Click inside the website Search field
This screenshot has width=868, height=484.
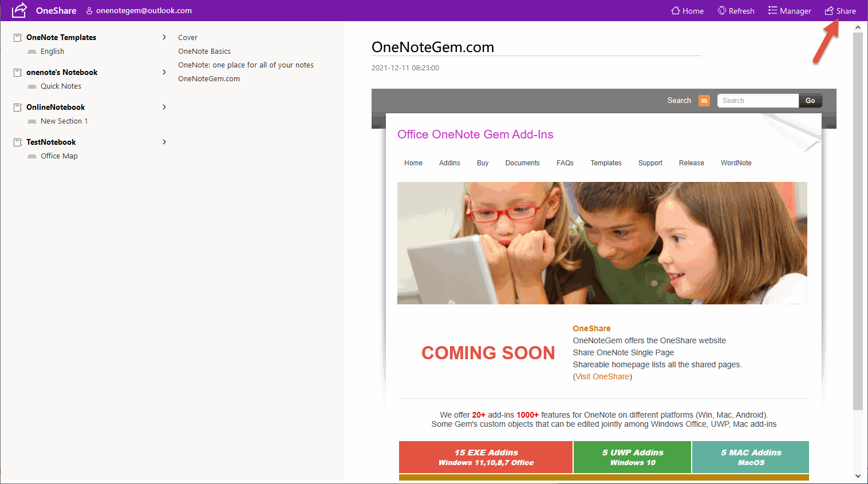(757, 101)
